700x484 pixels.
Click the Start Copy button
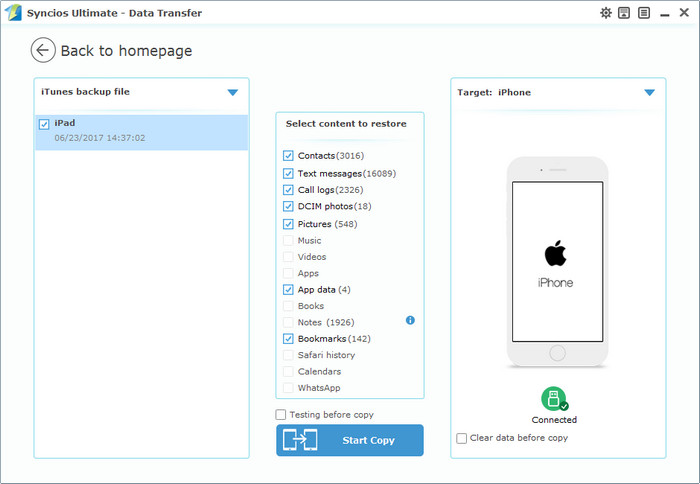coord(350,440)
